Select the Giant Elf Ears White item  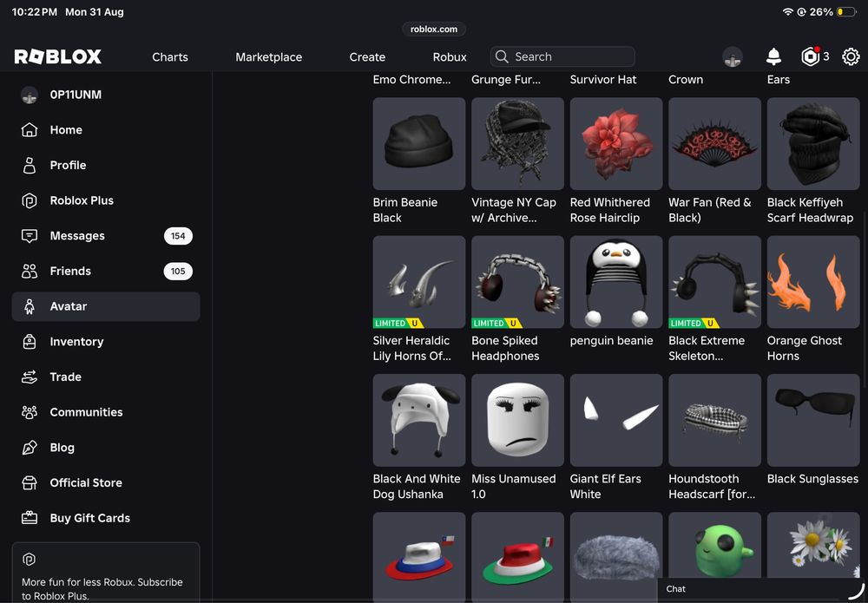[616, 421]
